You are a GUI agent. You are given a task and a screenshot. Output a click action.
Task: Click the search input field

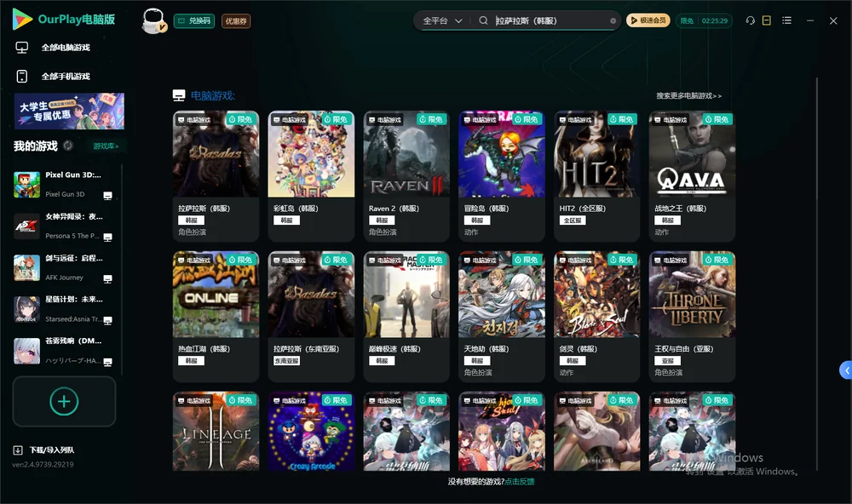tap(551, 20)
